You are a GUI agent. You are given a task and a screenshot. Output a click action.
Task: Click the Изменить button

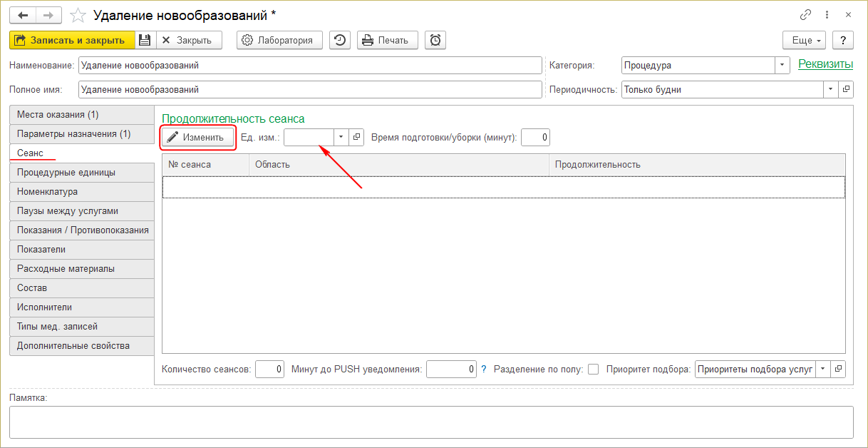pyautogui.click(x=197, y=137)
